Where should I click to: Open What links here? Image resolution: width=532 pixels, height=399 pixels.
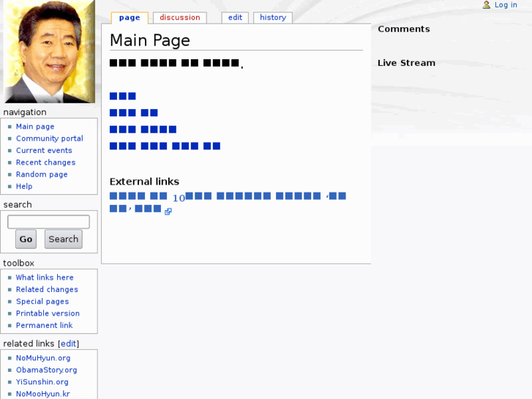click(x=45, y=277)
